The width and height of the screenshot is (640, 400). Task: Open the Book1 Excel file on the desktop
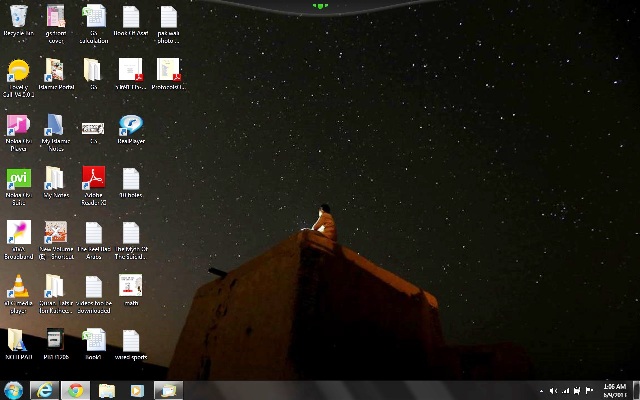(x=93, y=340)
